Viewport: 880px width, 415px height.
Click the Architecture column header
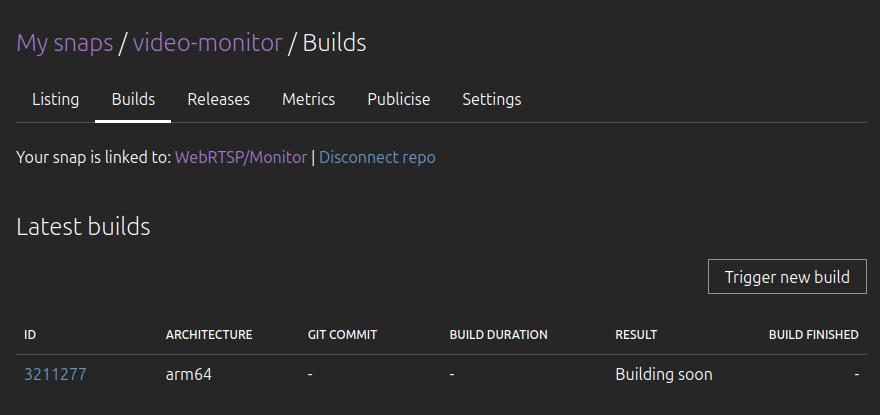(x=209, y=335)
